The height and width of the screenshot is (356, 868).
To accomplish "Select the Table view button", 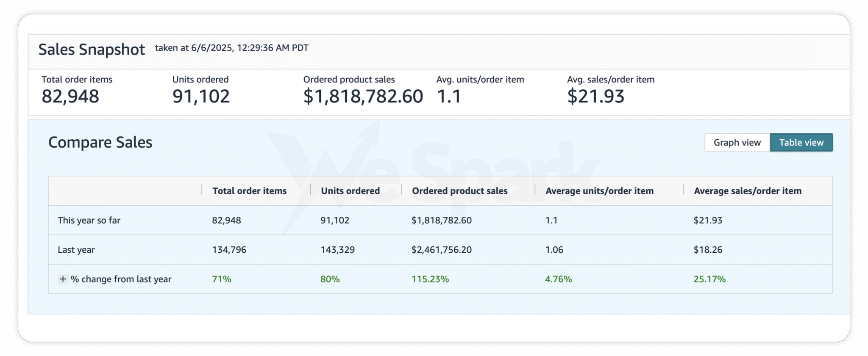I will point(801,143).
